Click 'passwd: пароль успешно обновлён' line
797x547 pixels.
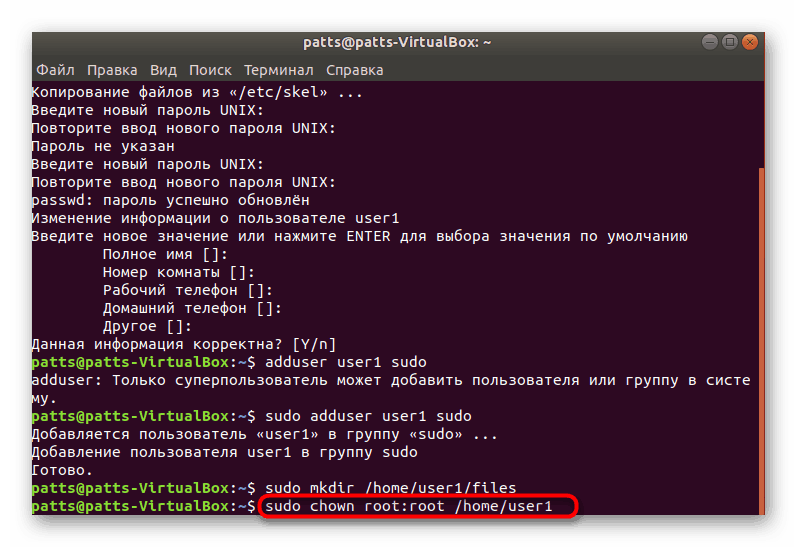coord(170,200)
